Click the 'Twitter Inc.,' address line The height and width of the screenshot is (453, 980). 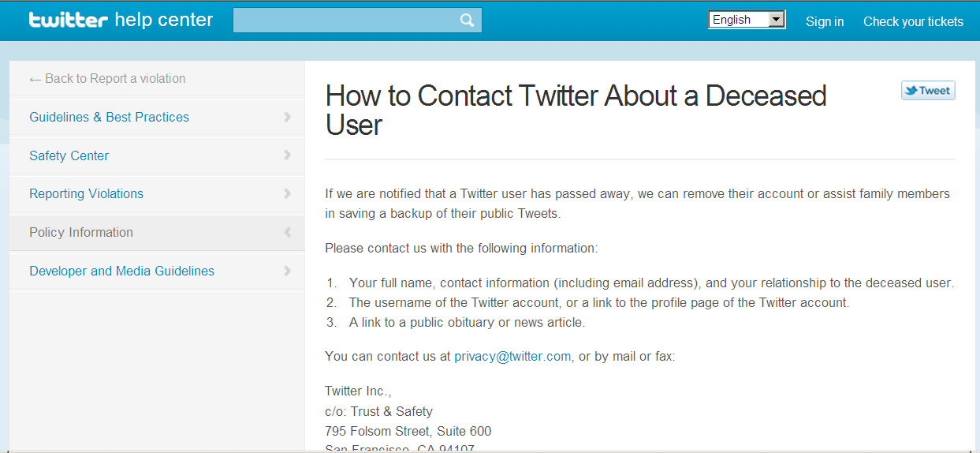tap(358, 391)
